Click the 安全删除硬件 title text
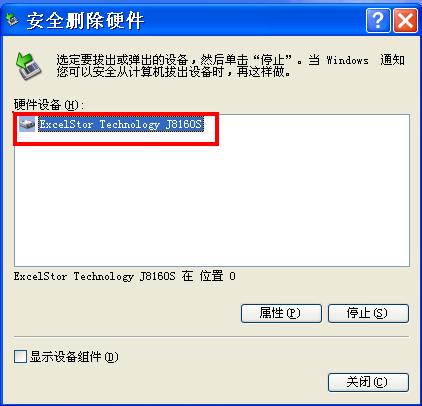Image resolution: width=422 pixels, height=406 pixels. (x=85, y=21)
